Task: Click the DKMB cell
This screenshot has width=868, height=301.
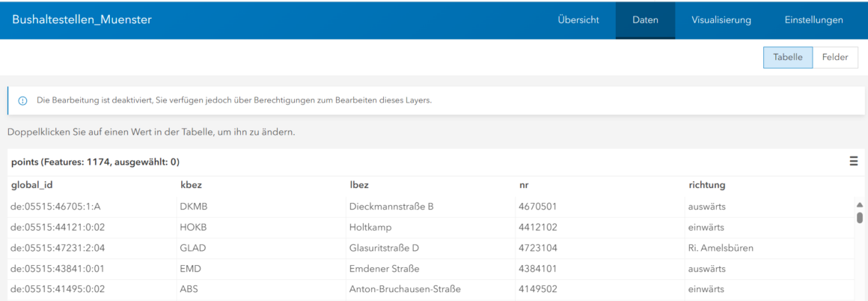Action: click(261, 207)
